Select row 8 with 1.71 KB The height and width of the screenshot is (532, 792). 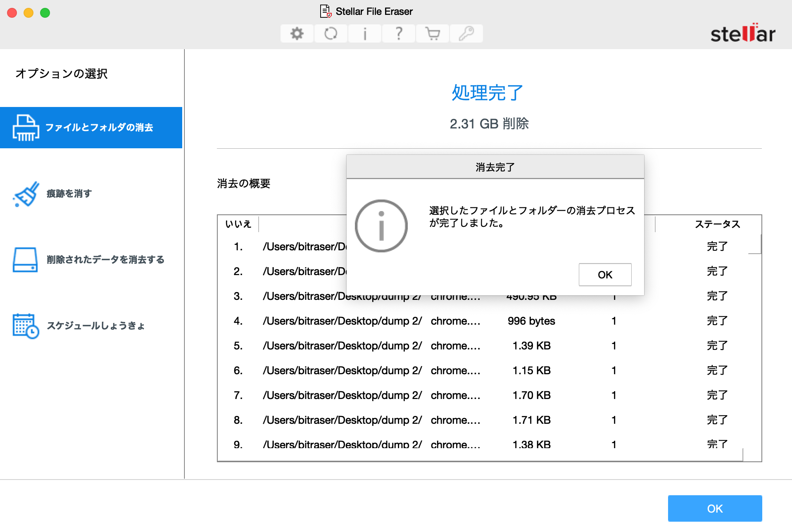(489, 420)
